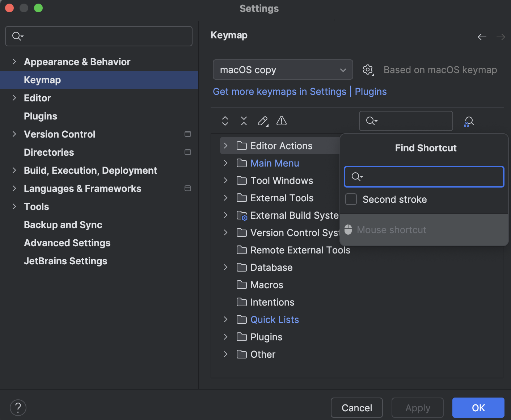This screenshot has height=420, width=511.
Task: Click the warning triangle conflicts icon
Action: point(282,121)
